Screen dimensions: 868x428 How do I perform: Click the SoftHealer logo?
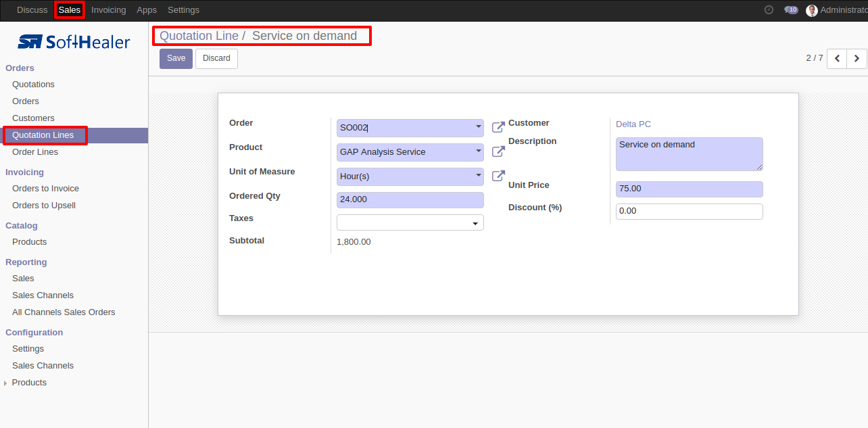pyautogui.click(x=74, y=42)
